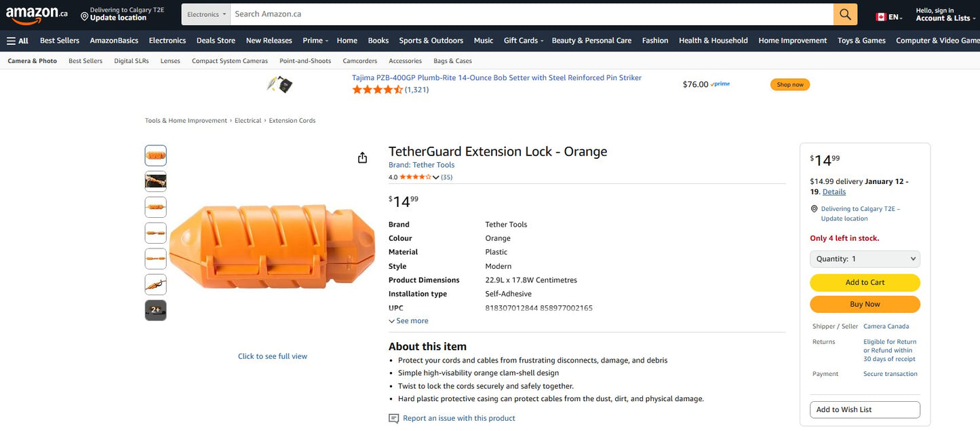Click the report issue speech bubble icon
Viewport: 980px width, 431px height.
[393, 419]
